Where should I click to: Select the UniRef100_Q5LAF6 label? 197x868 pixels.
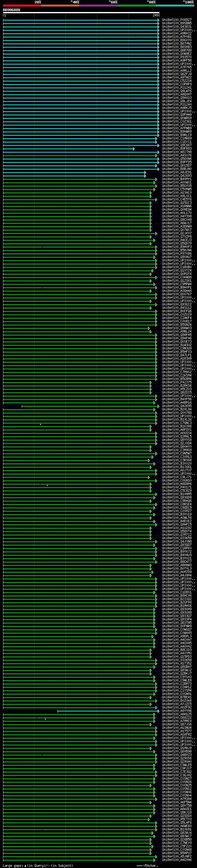pos(177,822)
